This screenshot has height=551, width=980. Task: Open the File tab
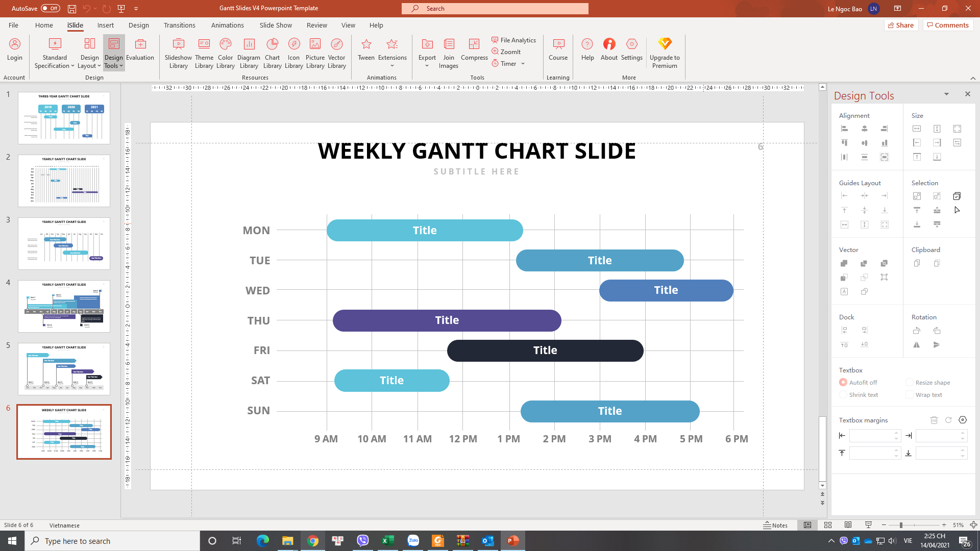tap(13, 25)
